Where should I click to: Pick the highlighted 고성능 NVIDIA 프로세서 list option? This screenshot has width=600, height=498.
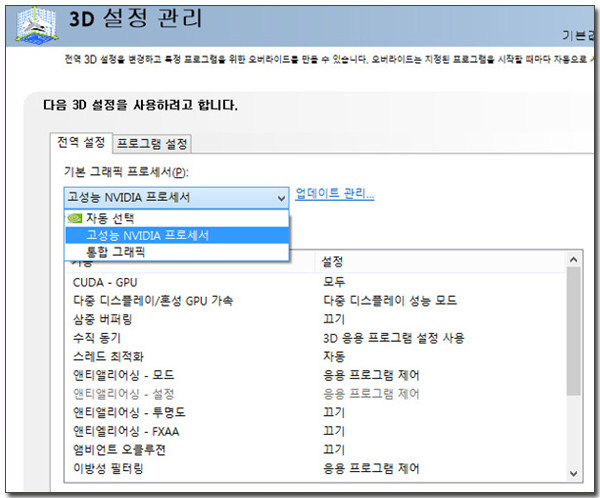[147, 235]
